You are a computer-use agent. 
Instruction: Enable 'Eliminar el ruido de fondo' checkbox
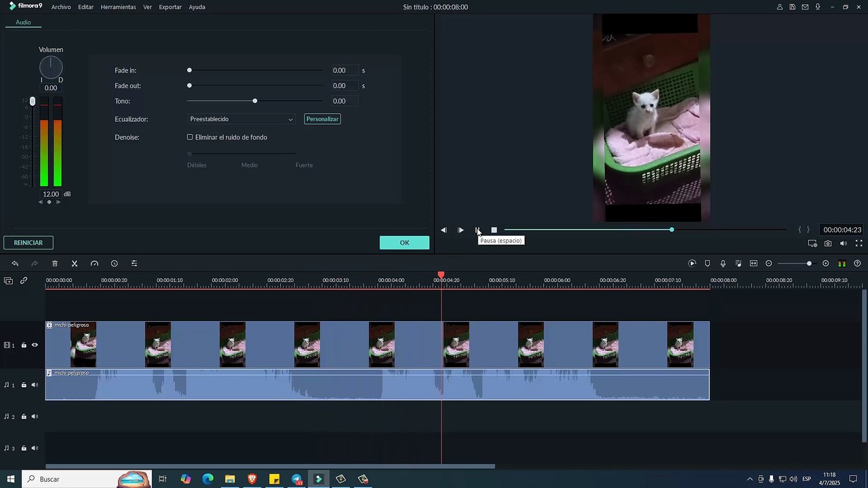(x=190, y=138)
